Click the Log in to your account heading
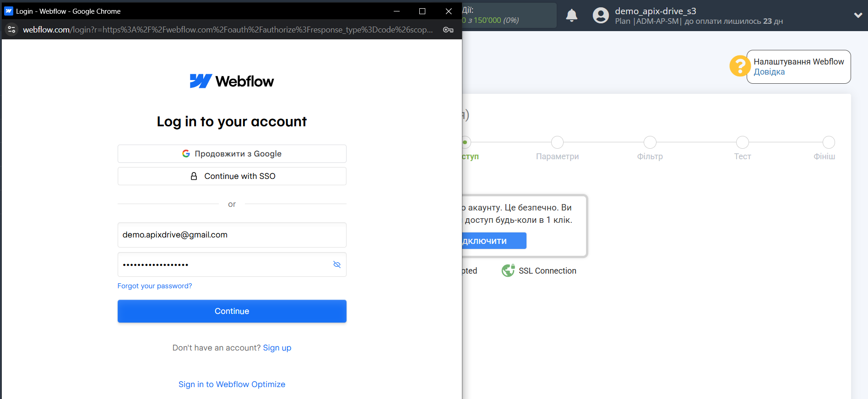Screen dimensions: 868x399 coord(232,122)
